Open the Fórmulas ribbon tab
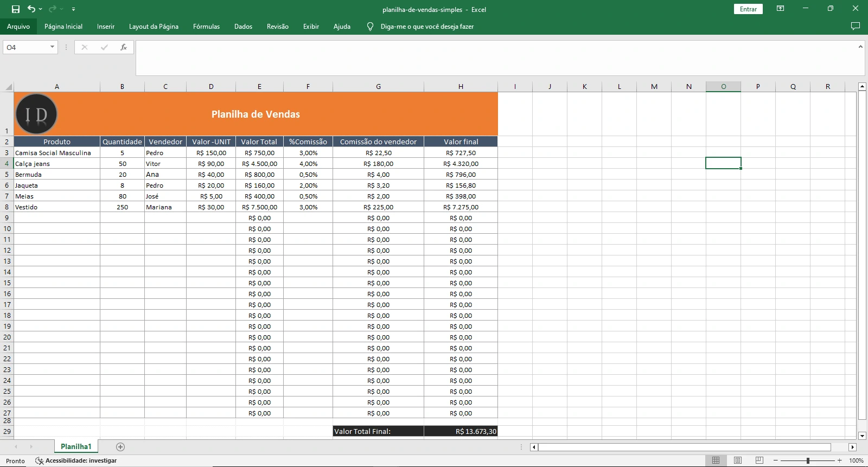Image resolution: width=868 pixels, height=467 pixels. tap(206, 27)
